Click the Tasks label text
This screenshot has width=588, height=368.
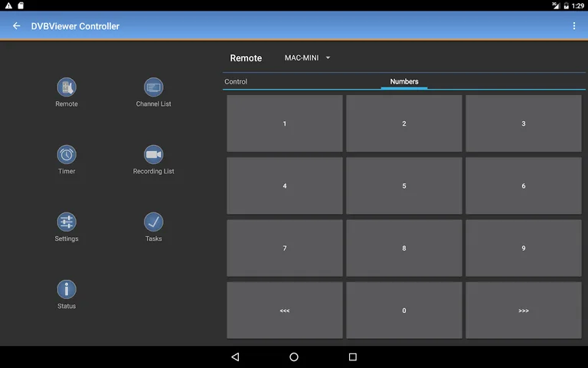pyautogui.click(x=153, y=239)
